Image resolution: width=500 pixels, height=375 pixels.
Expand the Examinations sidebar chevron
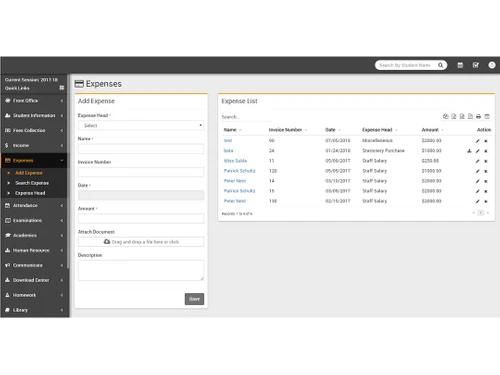coord(62,220)
